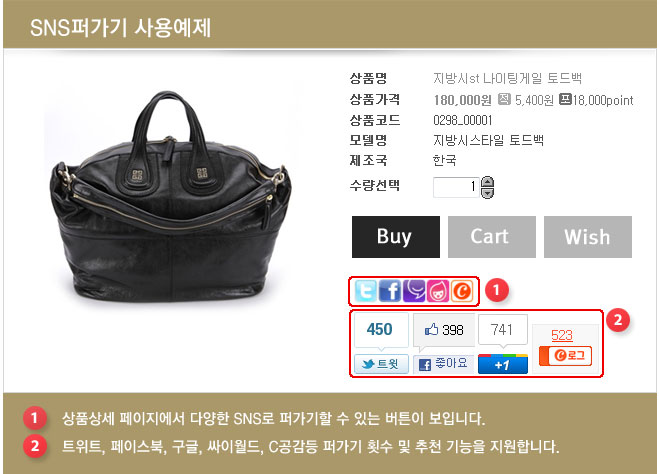Share product via Facebook icon
This screenshot has width=659, height=474.
click(390, 291)
